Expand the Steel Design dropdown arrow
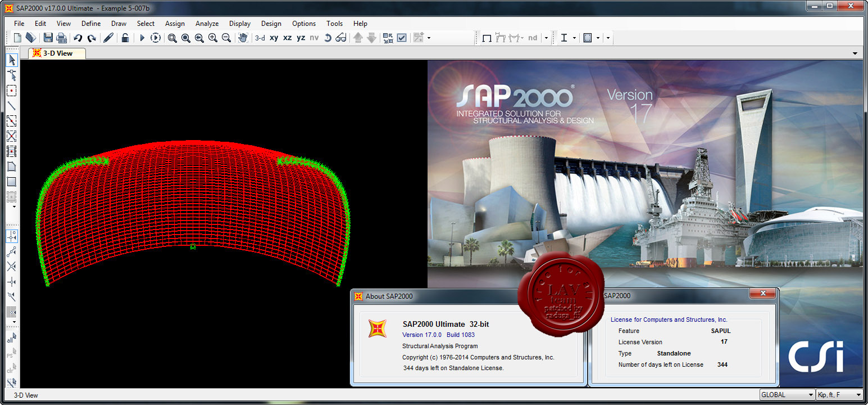 [x=574, y=38]
